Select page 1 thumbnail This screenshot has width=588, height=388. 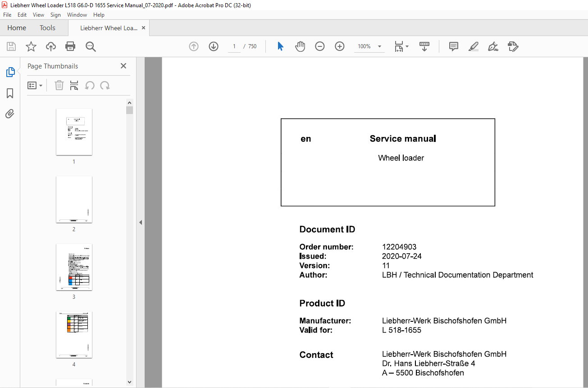coord(74,132)
